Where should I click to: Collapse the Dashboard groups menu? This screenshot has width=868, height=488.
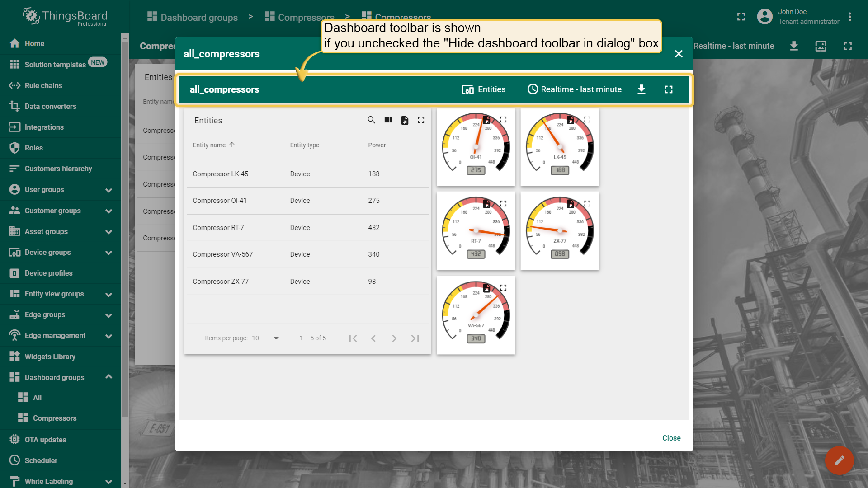(x=108, y=377)
